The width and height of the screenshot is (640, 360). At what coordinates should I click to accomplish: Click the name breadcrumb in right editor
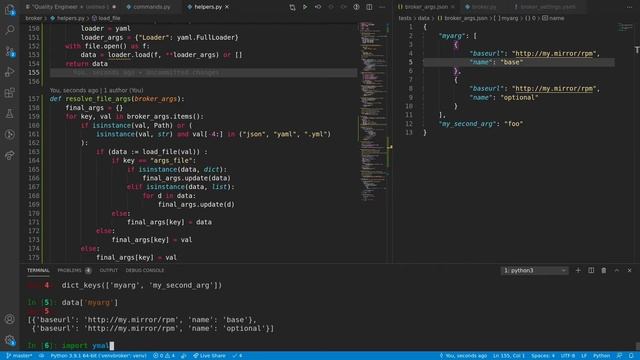click(556, 18)
